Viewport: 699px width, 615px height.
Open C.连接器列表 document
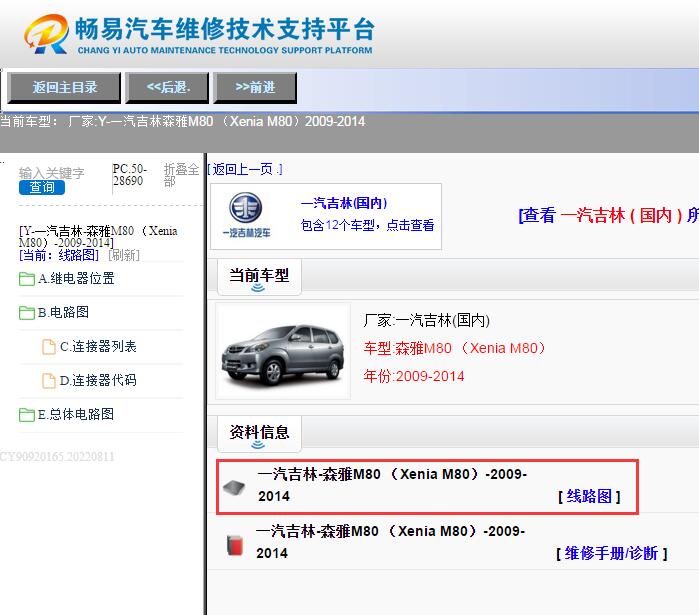coord(98,346)
